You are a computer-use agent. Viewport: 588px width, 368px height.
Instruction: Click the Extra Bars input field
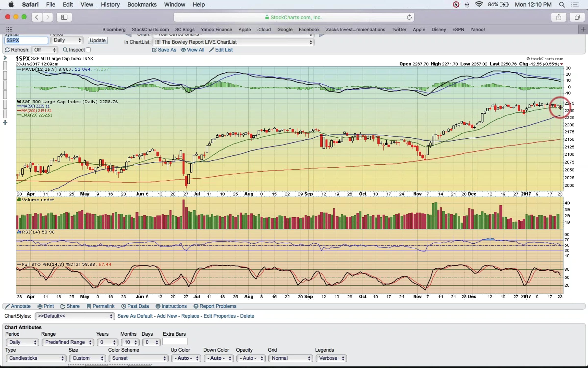[x=175, y=342]
